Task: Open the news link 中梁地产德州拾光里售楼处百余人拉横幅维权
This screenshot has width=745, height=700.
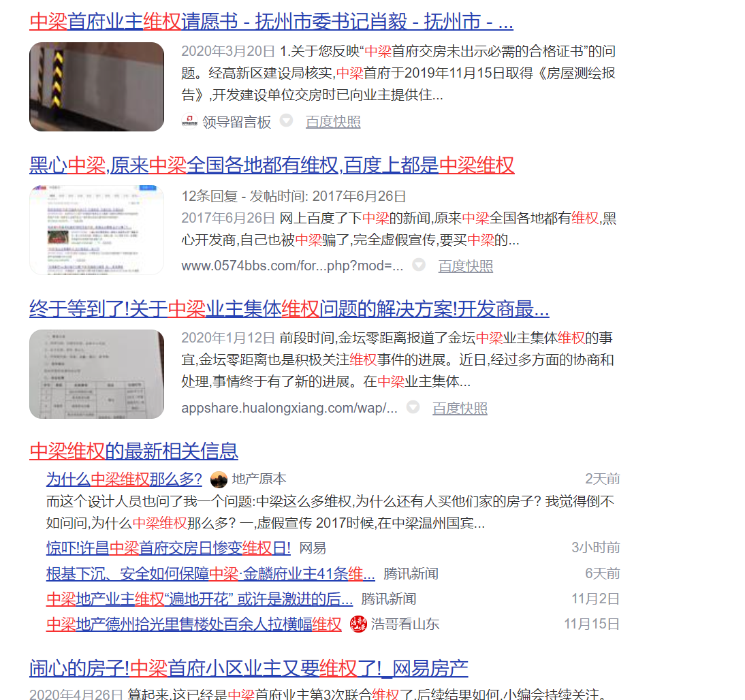Action: point(194,624)
